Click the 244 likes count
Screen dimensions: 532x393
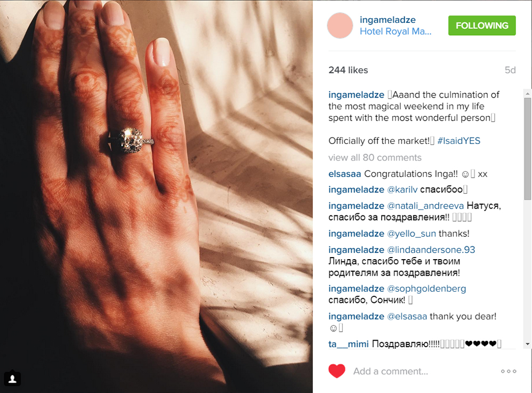[348, 70]
